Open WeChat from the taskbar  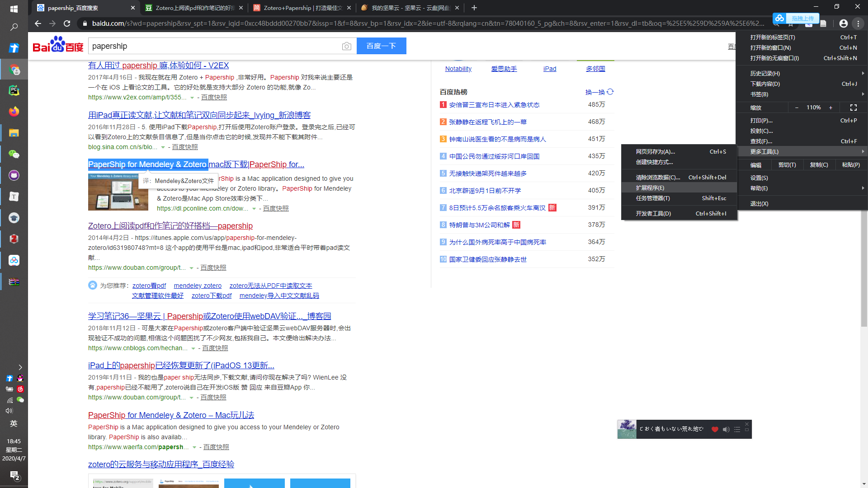coord(14,154)
